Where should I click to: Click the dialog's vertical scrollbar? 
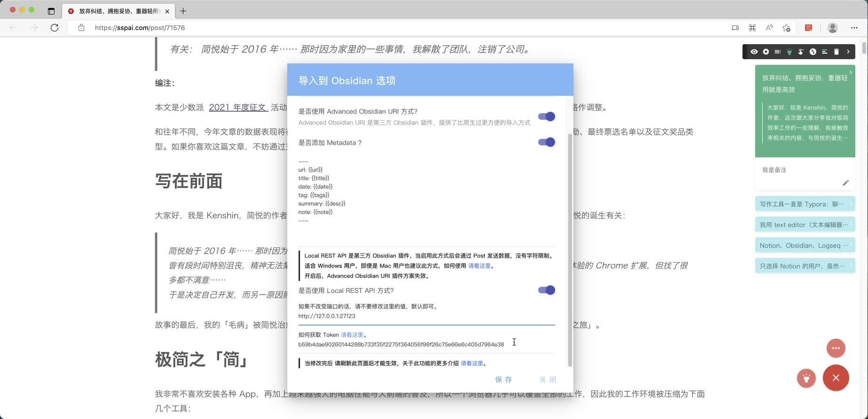[570, 249]
